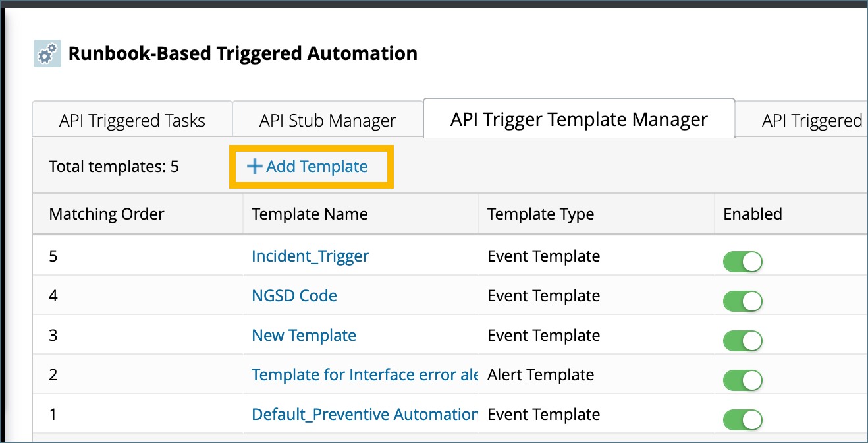Viewport: 868px width, 443px height.
Task: Click the Add Template button
Action: click(x=311, y=166)
